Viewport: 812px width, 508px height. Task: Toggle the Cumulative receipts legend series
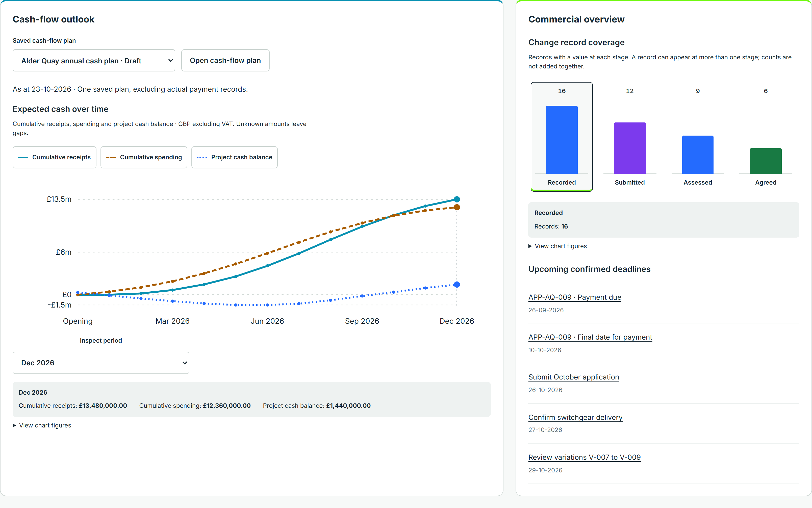[55, 157]
